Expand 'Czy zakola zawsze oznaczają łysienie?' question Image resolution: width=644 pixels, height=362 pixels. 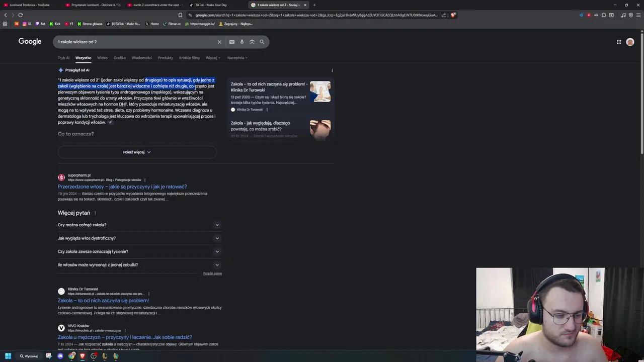140,251
